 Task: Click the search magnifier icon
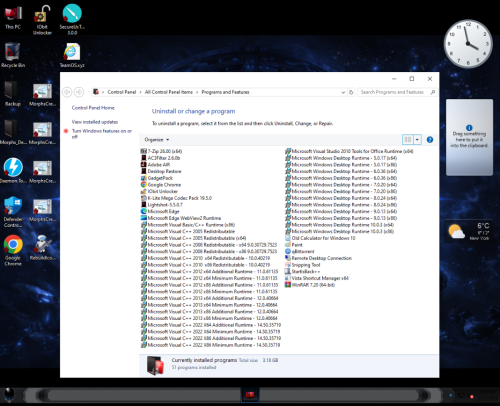tap(433, 92)
